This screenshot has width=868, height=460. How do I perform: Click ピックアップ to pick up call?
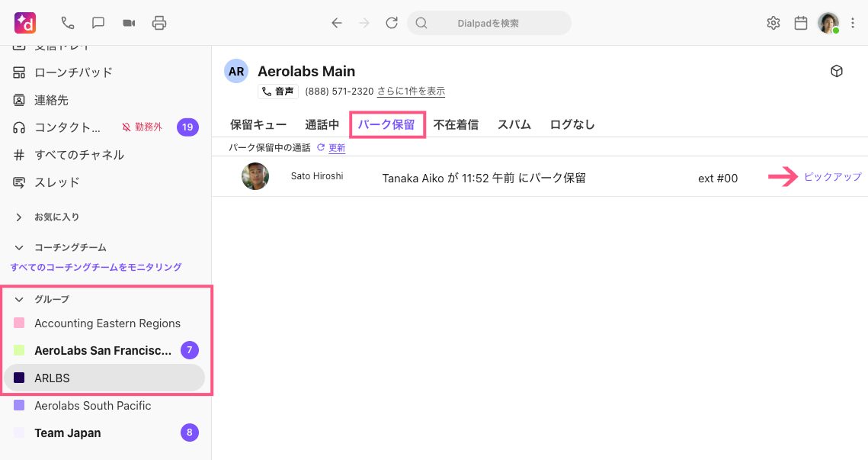tap(833, 177)
